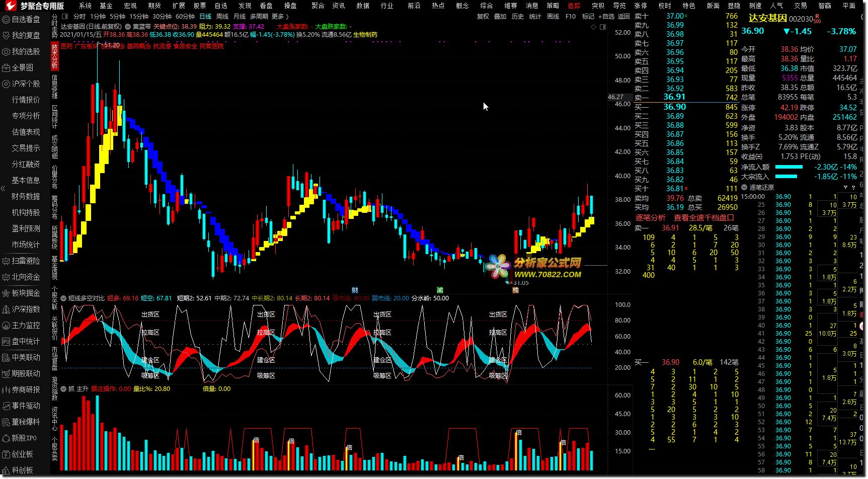Viewport: 868px width, 479px height.
Task: Expand 更多 period options
Action: click(x=280, y=17)
